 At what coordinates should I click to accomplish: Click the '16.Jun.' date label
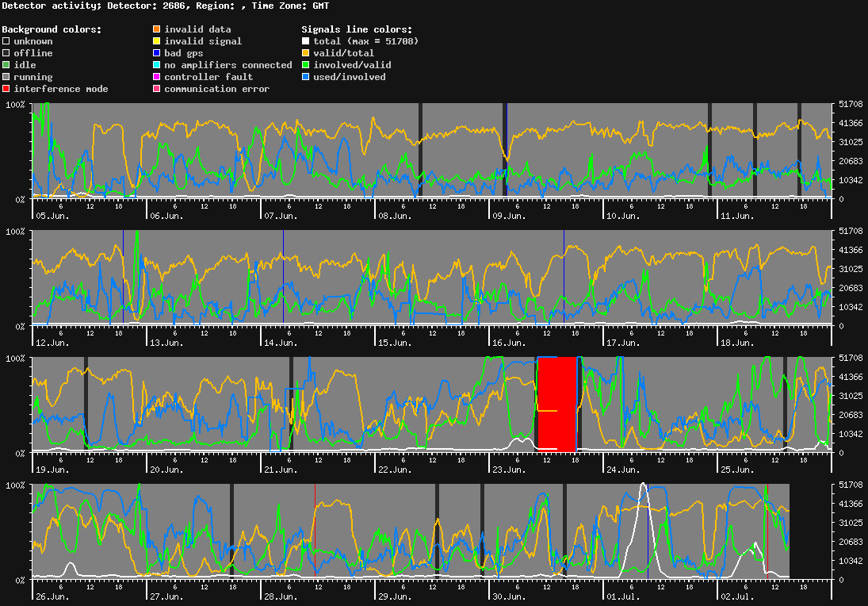(509, 343)
